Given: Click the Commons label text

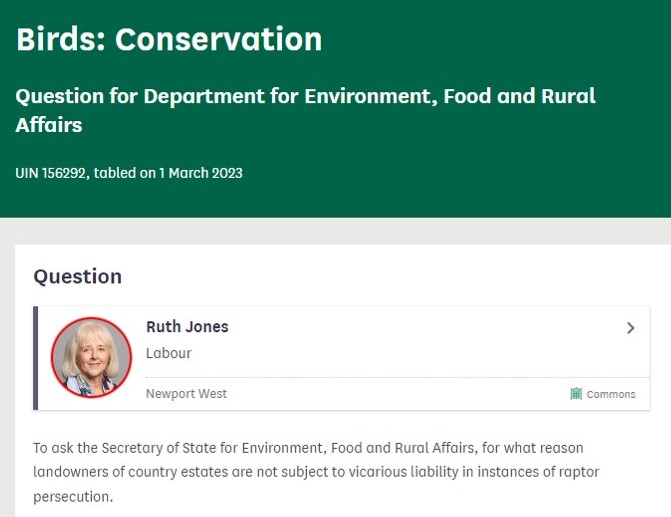Looking at the screenshot, I should (611, 394).
